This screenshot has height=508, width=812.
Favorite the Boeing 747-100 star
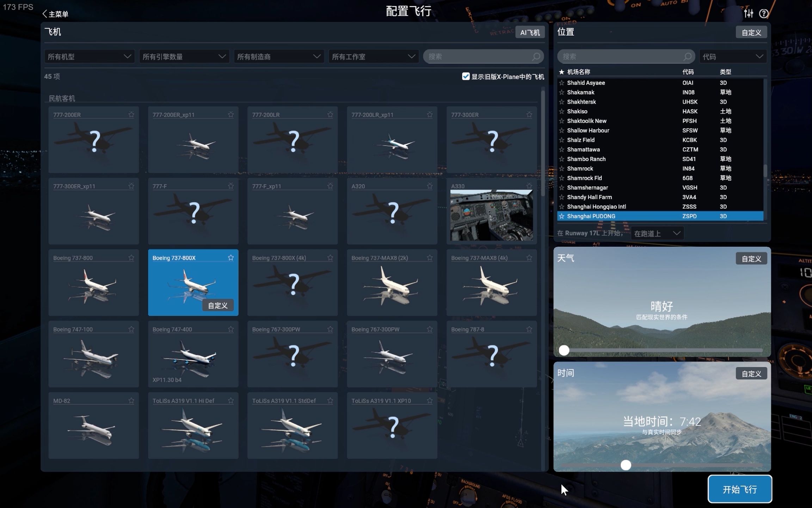coord(131,329)
